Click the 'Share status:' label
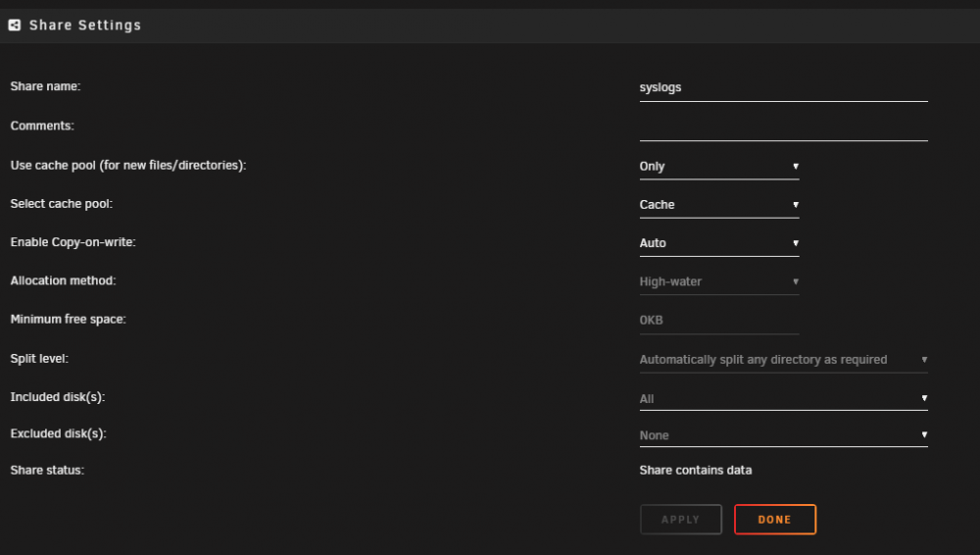Viewport: 980px width, 555px height. click(47, 470)
